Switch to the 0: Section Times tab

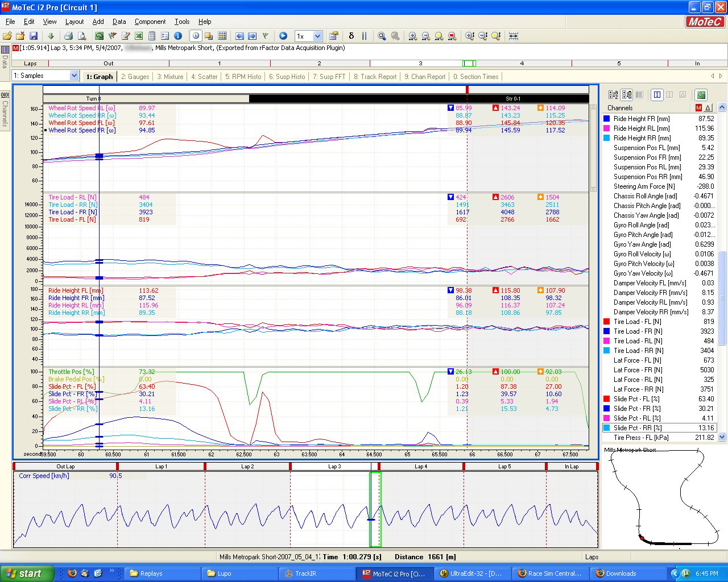tap(475, 77)
